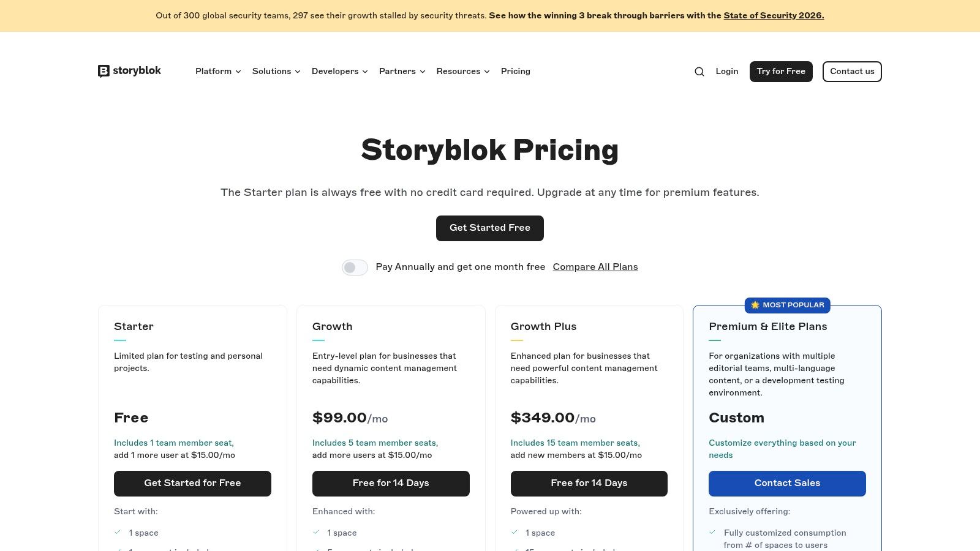Click the star icon in MOST POPULAR badge
Image resolution: width=980 pixels, height=551 pixels.
pyautogui.click(x=755, y=305)
